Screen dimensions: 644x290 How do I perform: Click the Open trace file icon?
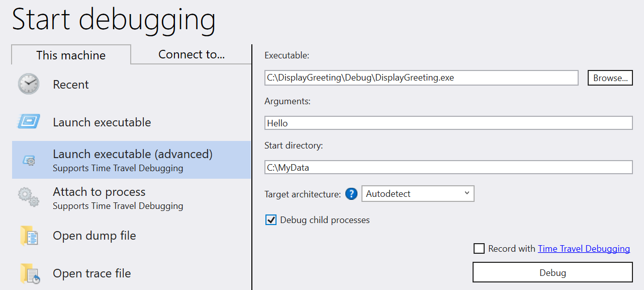[x=29, y=272]
